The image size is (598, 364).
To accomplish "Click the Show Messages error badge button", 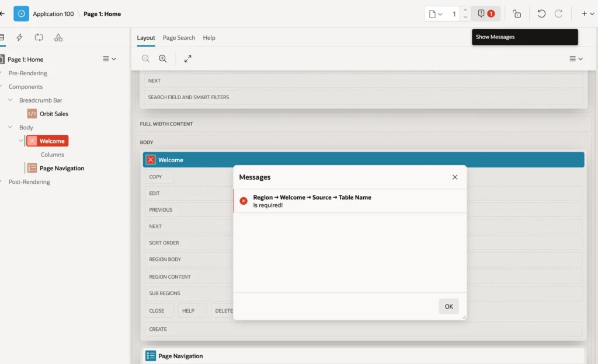I will click(x=486, y=13).
